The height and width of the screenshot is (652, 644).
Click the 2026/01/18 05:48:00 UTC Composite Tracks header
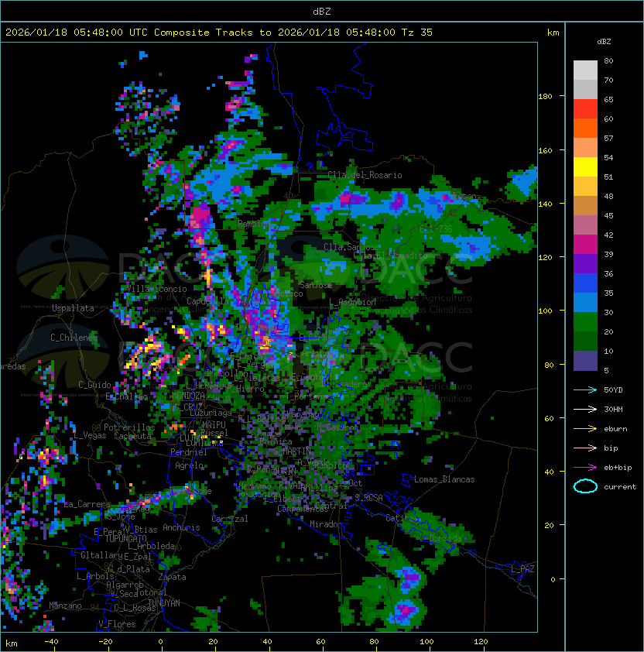click(219, 33)
